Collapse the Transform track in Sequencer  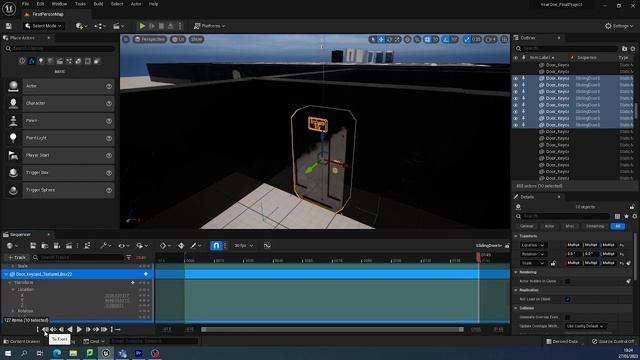10,282
